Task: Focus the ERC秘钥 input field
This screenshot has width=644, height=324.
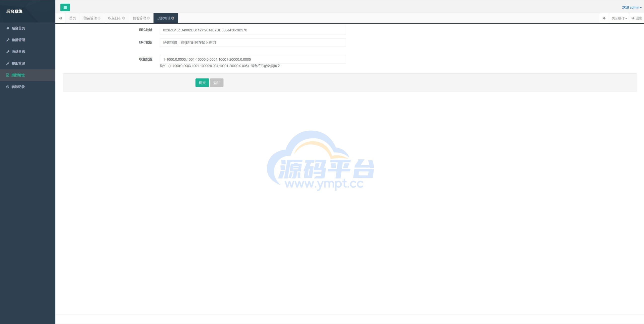Action: click(x=253, y=42)
